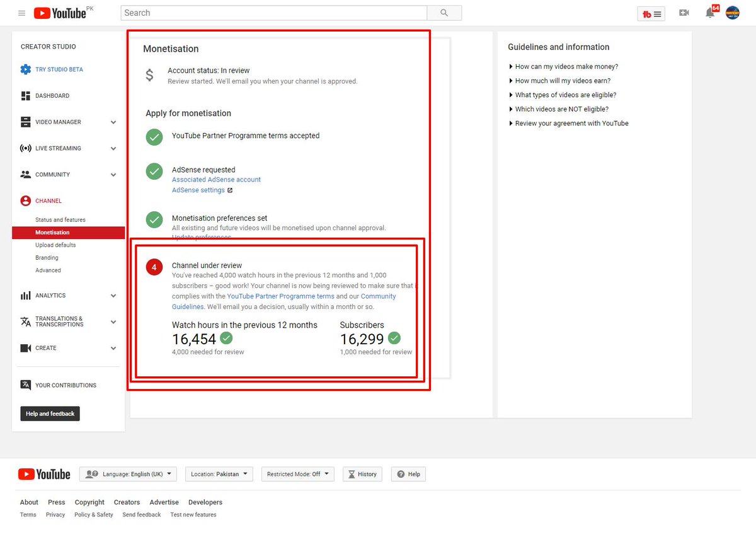756x534 pixels.
Task: Open the Copyright footer link
Action: click(89, 502)
